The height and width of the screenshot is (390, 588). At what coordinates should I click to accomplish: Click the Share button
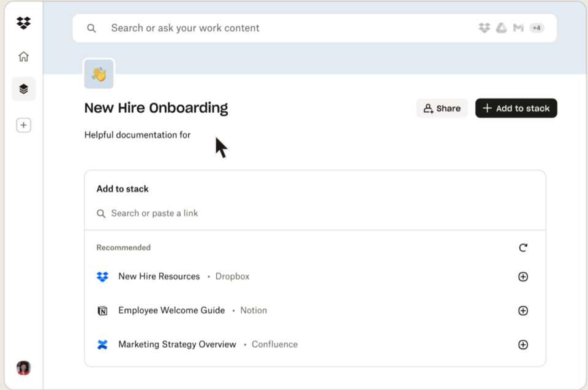(442, 109)
